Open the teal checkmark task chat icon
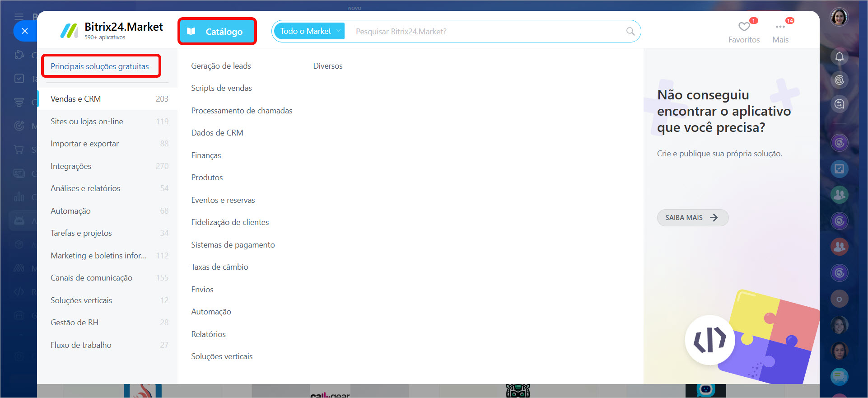Viewport: 868px width, 398px height. coord(839,169)
